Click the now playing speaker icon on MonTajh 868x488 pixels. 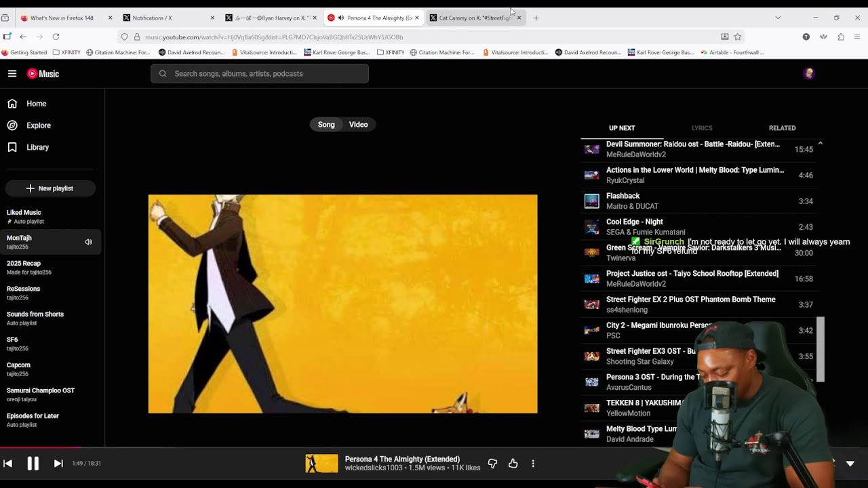[88, 242]
